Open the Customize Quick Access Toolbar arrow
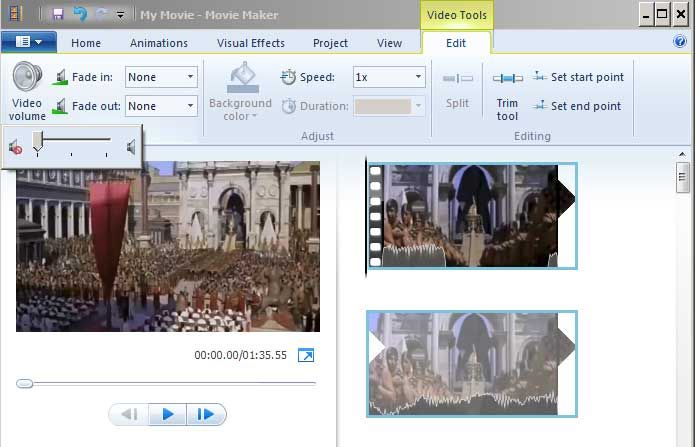This screenshot has height=447, width=695. [x=120, y=15]
